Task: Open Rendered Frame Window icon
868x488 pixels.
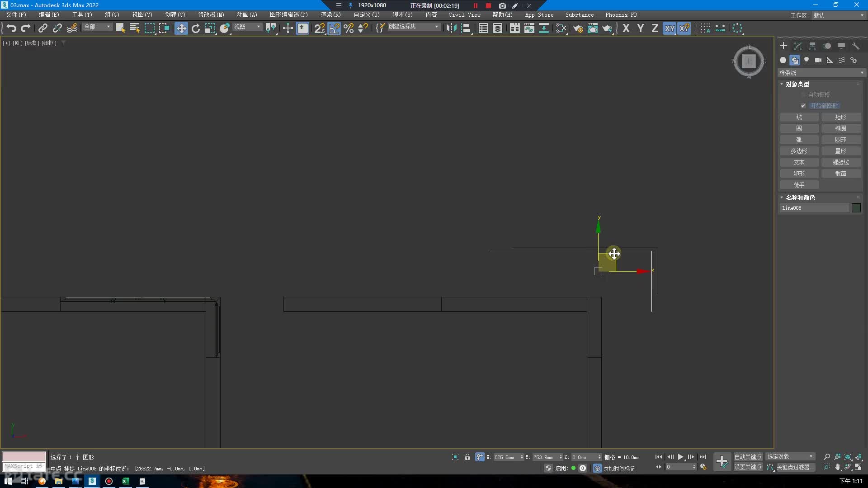Action: 592,28
